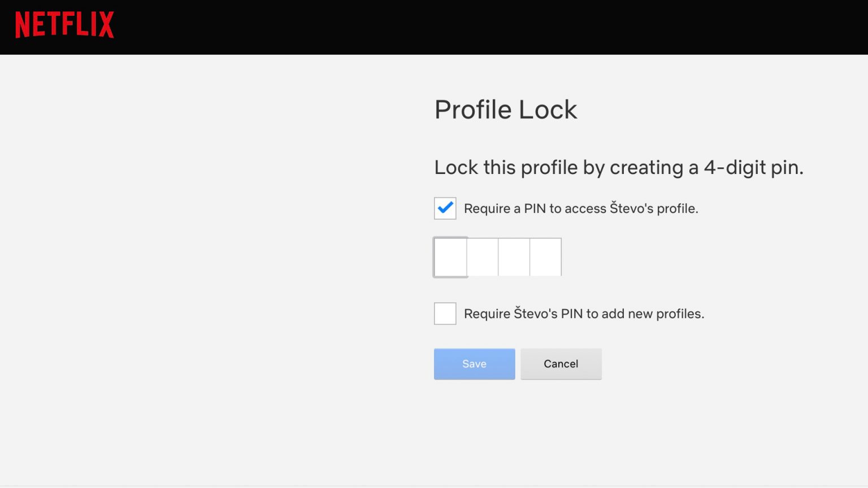Click the blue Save button
The width and height of the screenshot is (868, 488).
click(475, 364)
